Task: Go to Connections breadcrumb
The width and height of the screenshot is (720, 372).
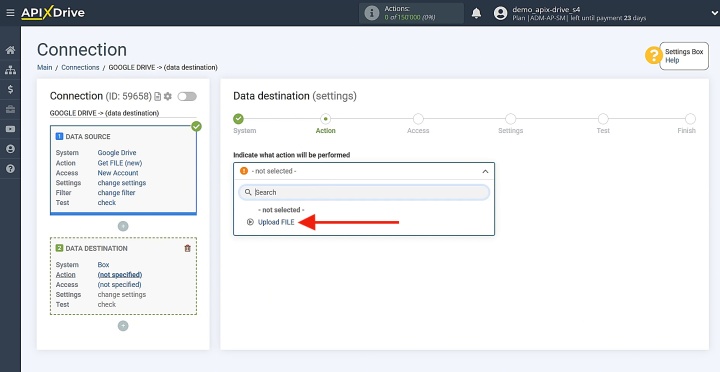Action: tap(80, 68)
